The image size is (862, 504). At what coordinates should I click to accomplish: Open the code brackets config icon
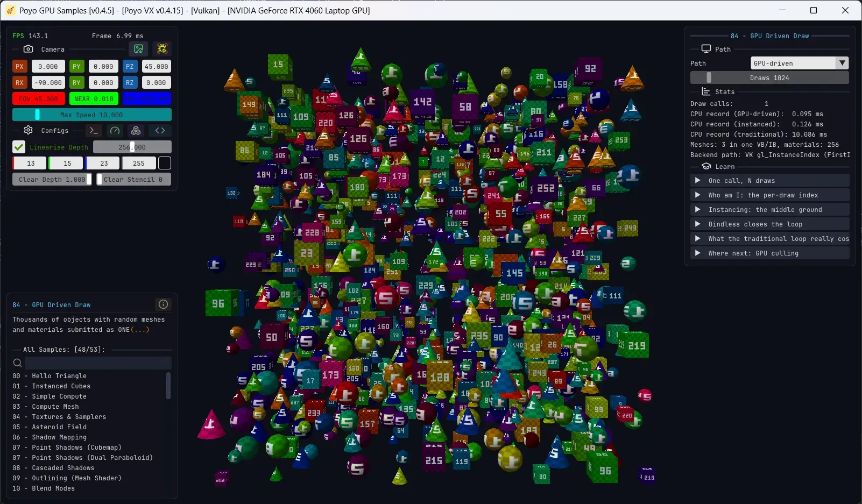pyautogui.click(x=160, y=131)
